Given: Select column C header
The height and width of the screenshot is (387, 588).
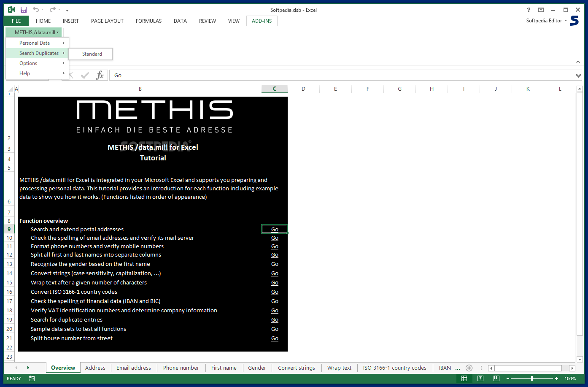Looking at the screenshot, I should [275, 89].
